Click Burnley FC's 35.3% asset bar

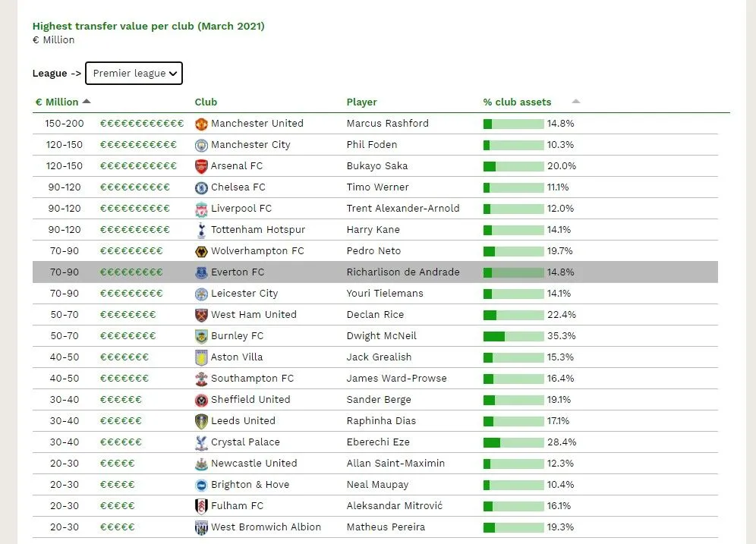pos(513,336)
